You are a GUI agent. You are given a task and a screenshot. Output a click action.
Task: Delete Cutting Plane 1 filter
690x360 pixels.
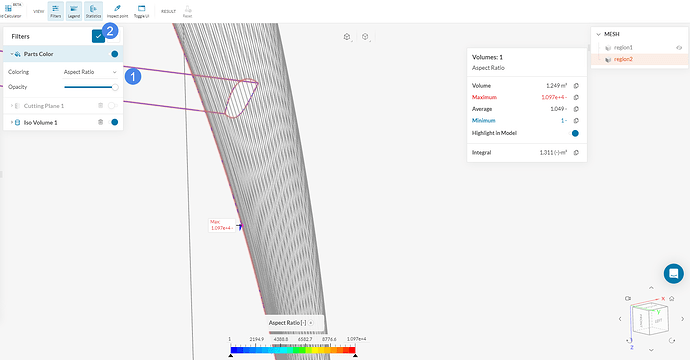[100, 106]
